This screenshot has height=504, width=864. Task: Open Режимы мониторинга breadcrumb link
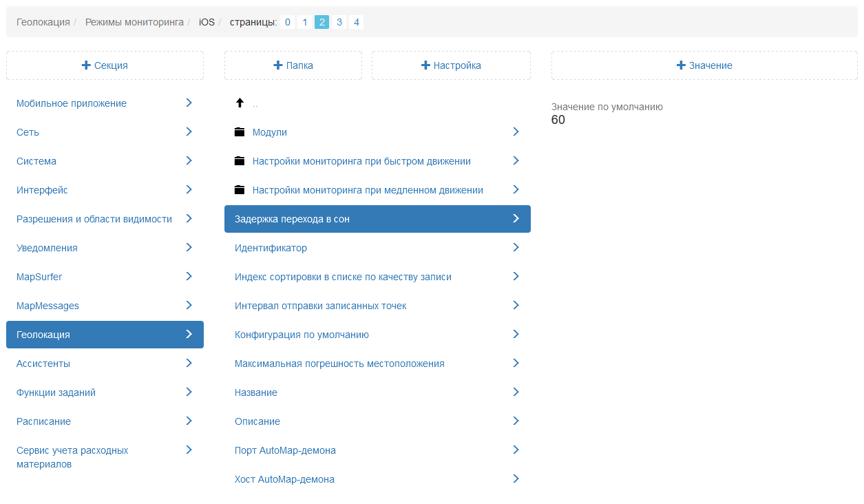(x=134, y=22)
